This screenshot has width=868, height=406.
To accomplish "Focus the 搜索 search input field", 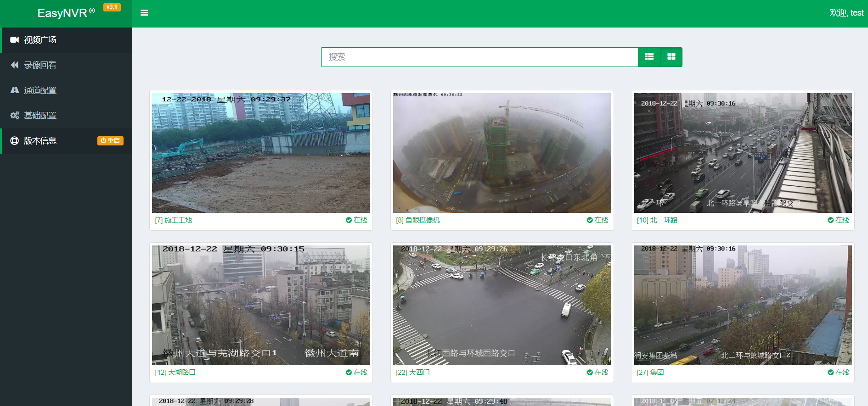I will (x=479, y=57).
